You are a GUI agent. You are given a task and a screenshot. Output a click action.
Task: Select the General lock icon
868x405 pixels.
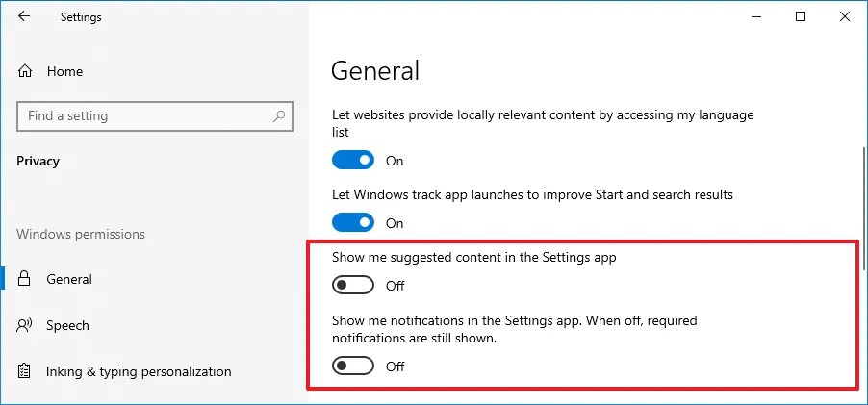coord(24,279)
